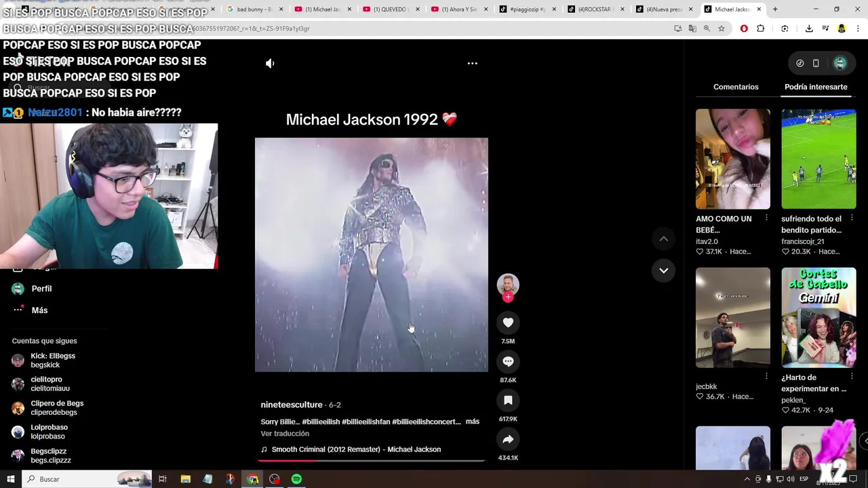Go to next video with down chevron
The height and width of the screenshot is (488, 868).
pos(663,270)
